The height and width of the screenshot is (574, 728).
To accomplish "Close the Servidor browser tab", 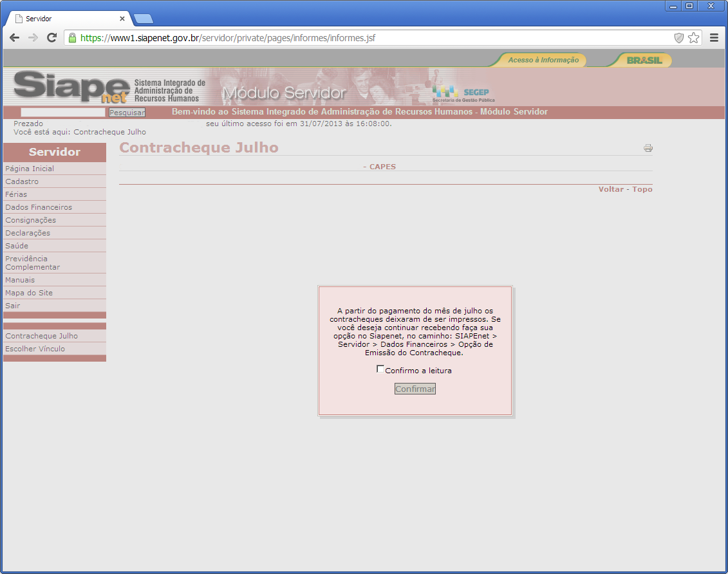I will (122, 19).
